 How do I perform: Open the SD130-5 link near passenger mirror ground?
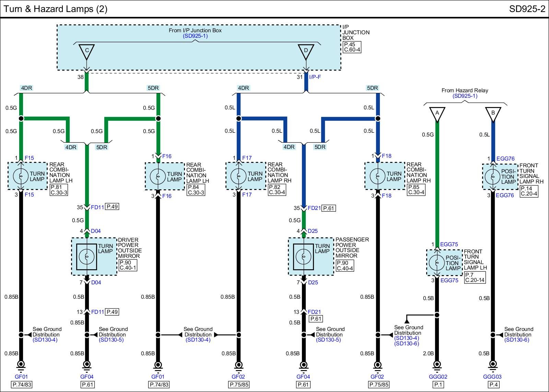[328, 340]
